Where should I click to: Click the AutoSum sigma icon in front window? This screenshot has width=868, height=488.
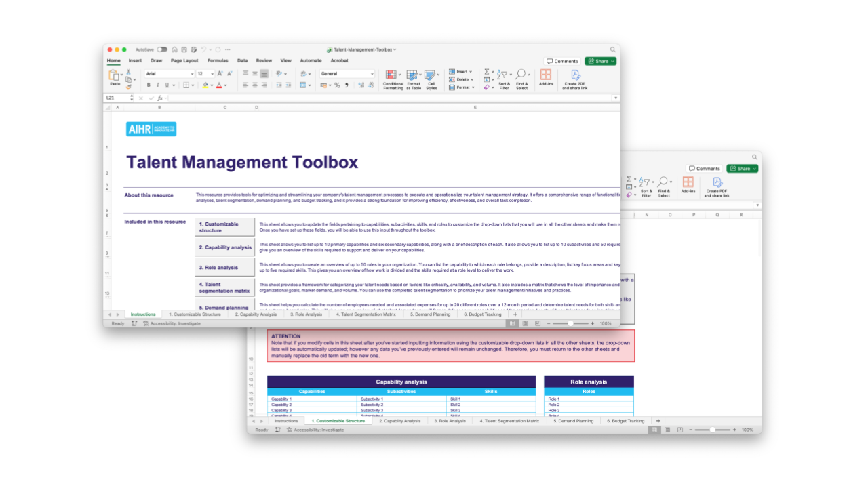pos(486,72)
